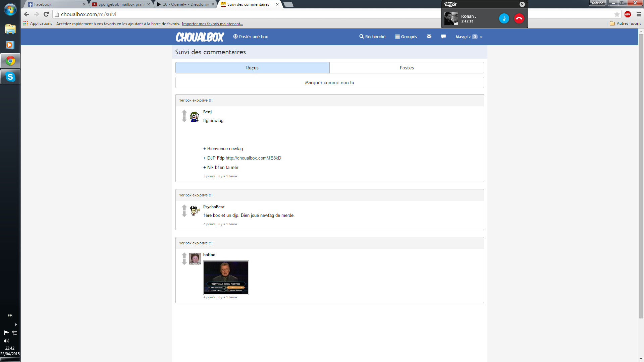Open bolino's posted image thumbnail
644x362 pixels.
coord(226,278)
